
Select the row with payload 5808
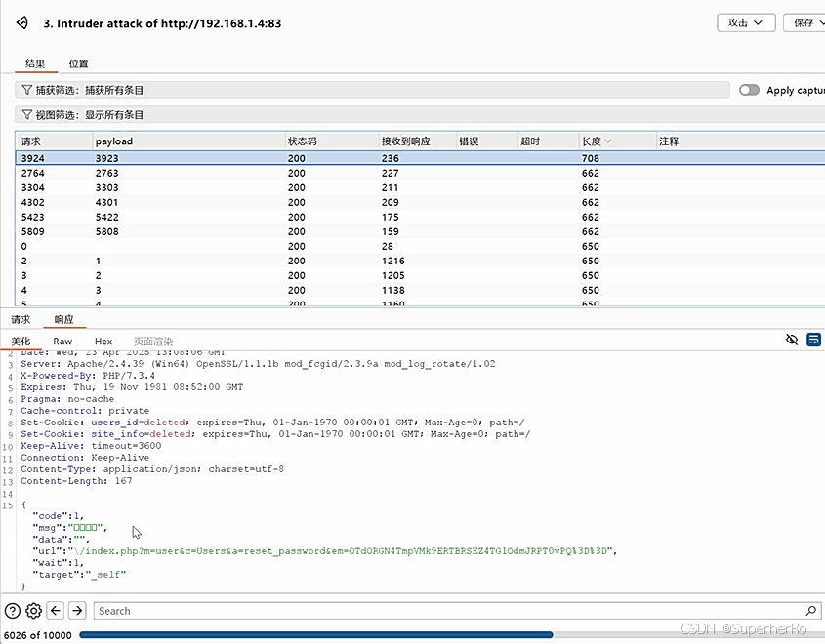420,231
